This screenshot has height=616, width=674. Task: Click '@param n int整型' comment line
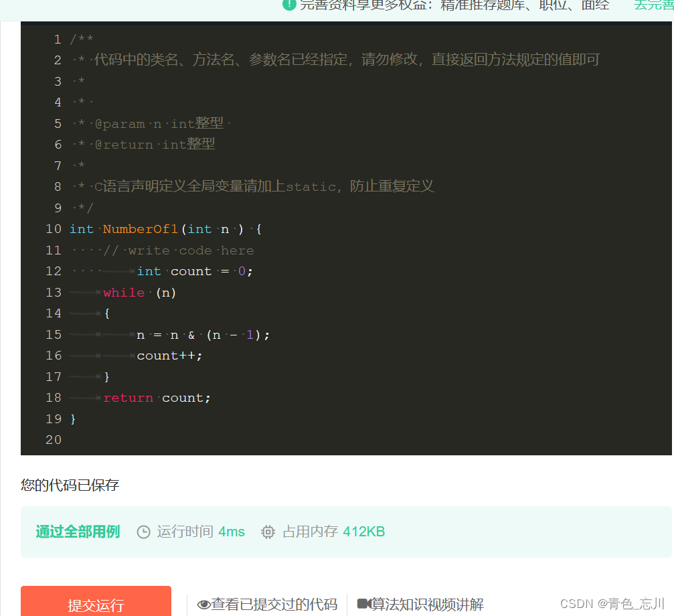[159, 123]
